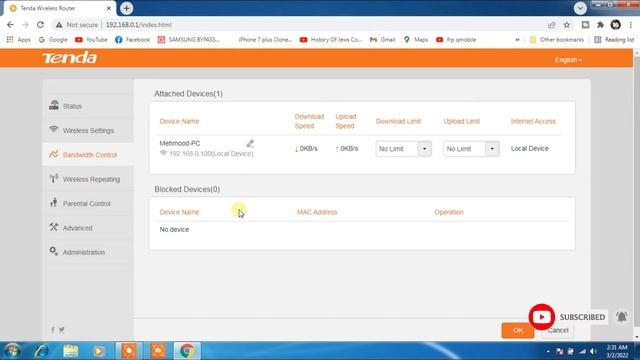This screenshot has height=360, width=640.
Task: Click the share page icon in address bar
Action: (552, 25)
